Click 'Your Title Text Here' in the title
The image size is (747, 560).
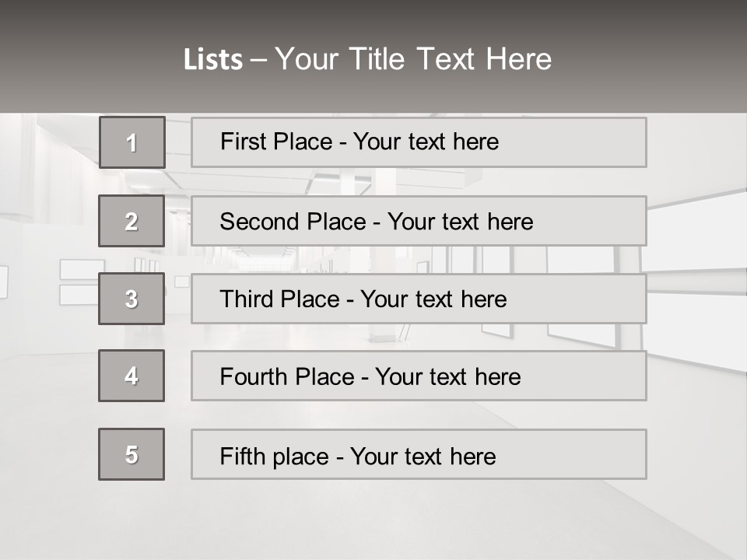pos(413,60)
